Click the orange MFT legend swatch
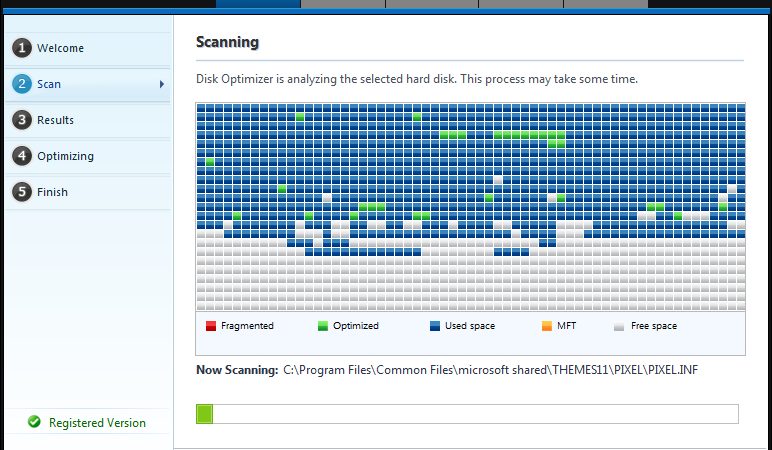 point(547,326)
